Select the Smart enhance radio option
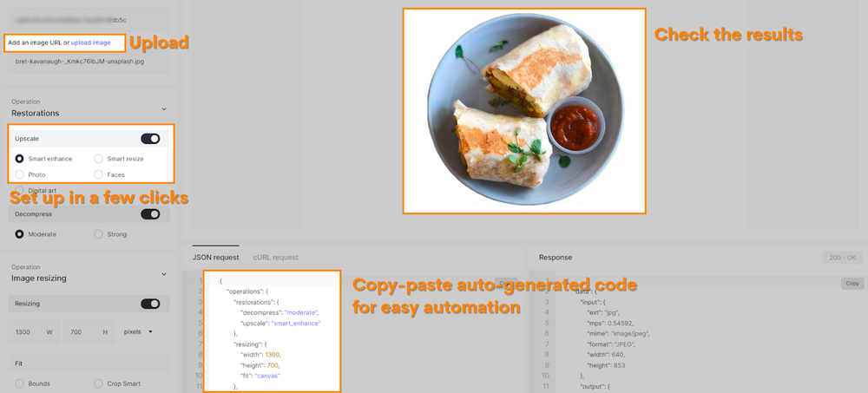This screenshot has width=868, height=393. (x=19, y=159)
